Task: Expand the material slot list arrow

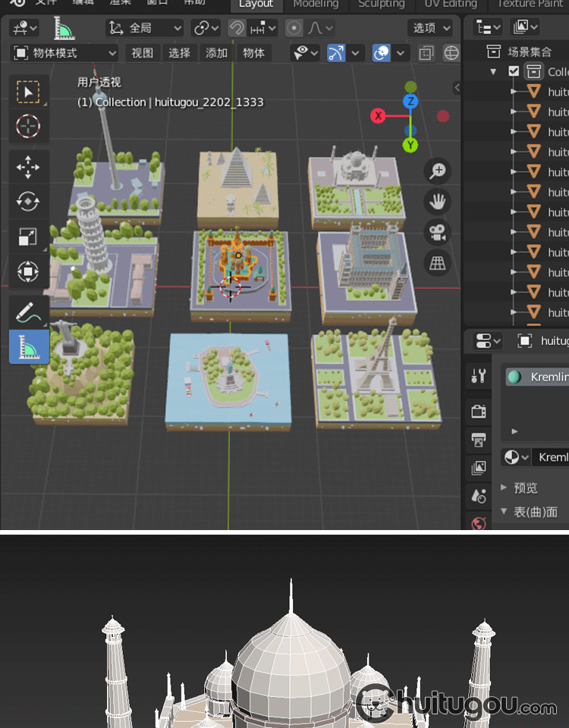Action: pyautogui.click(x=514, y=431)
